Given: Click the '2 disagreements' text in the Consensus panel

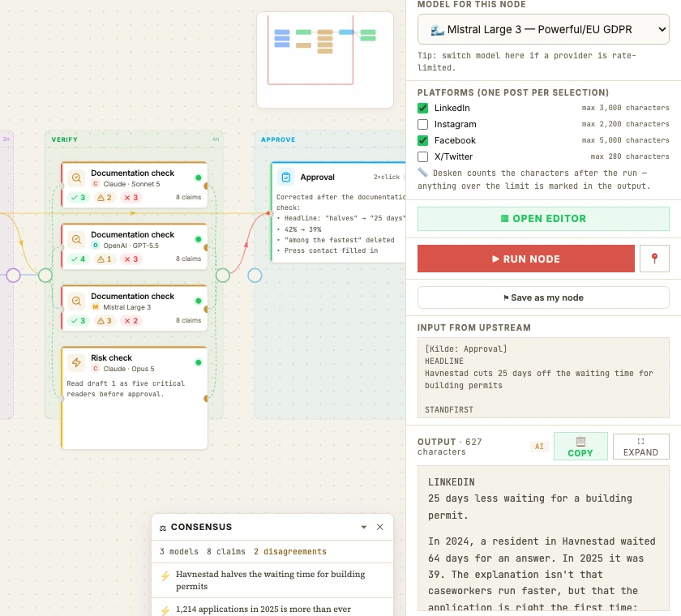Looking at the screenshot, I should pos(290,552).
